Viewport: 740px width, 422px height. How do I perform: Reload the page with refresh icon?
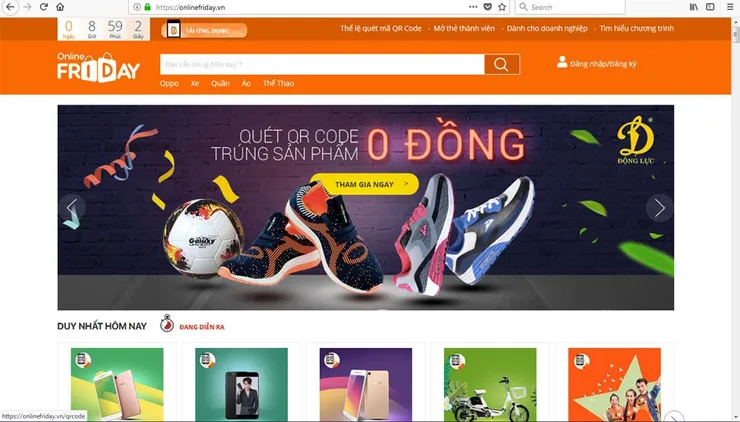pos(44,7)
